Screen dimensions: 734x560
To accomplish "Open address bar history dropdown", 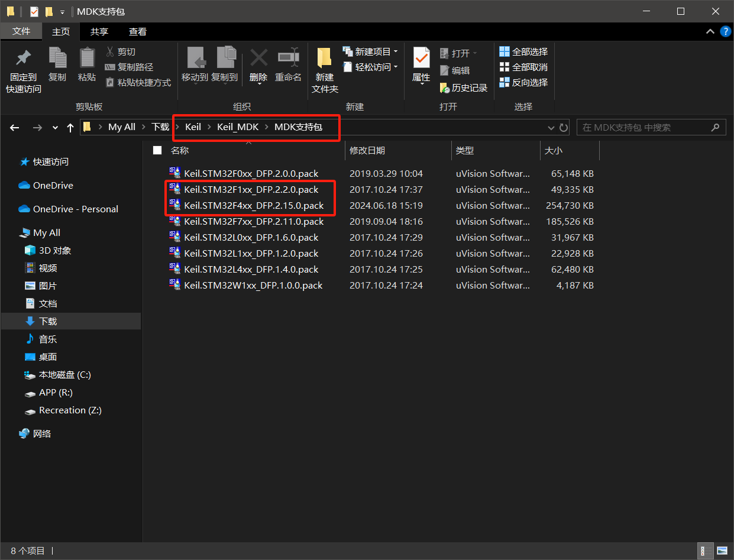I will (x=551, y=127).
